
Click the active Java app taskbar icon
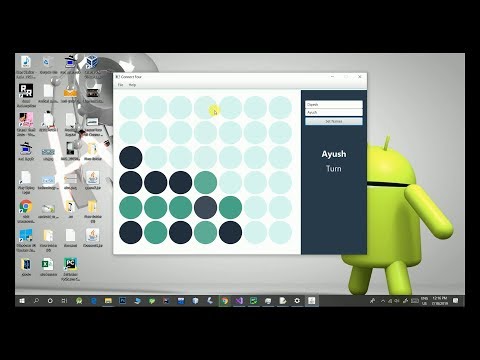coord(311,301)
